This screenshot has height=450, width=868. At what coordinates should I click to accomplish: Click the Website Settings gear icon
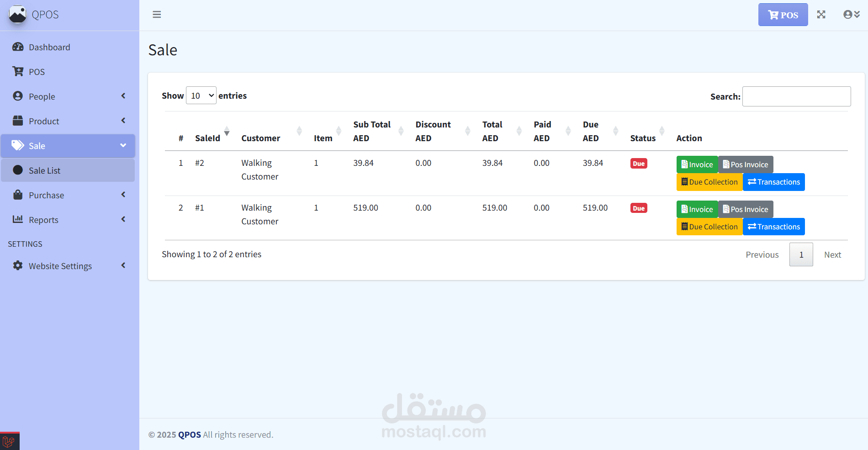click(x=18, y=265)
